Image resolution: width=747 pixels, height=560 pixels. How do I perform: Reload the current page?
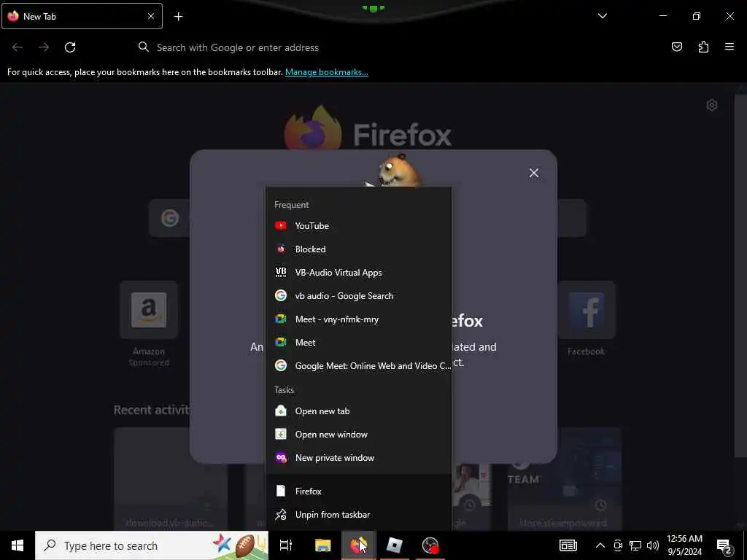70,47
